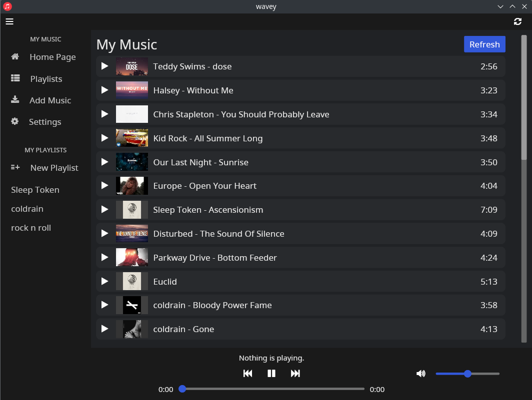The image size is (532, 400).
Task: Click the wavey app icon in title bar
Action: click(7, 6)
